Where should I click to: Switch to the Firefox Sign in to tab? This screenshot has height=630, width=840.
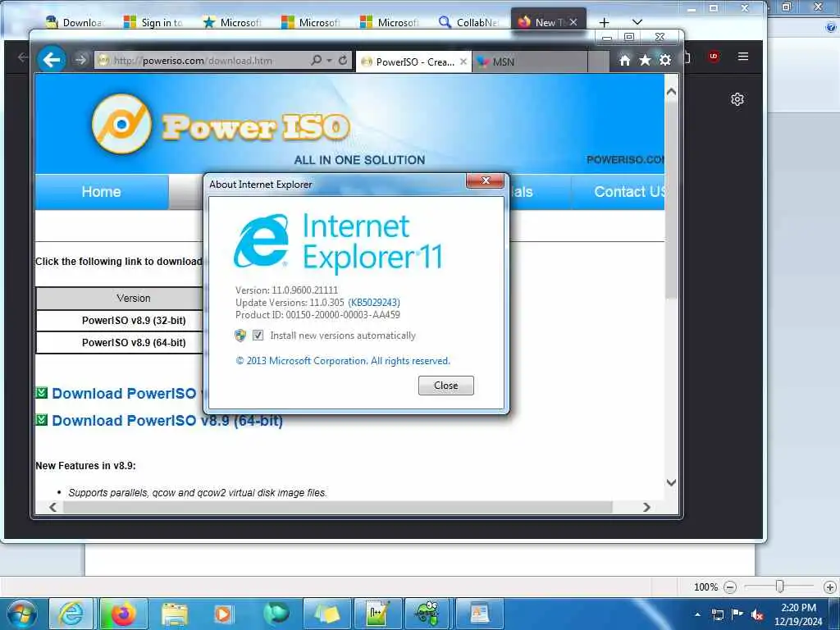(x=153, y=22)
